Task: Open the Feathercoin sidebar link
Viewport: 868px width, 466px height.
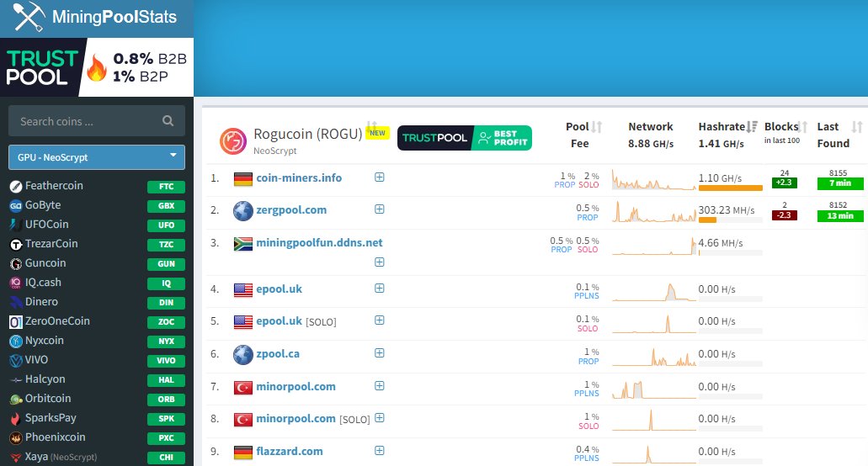Action: coord(54,186)
